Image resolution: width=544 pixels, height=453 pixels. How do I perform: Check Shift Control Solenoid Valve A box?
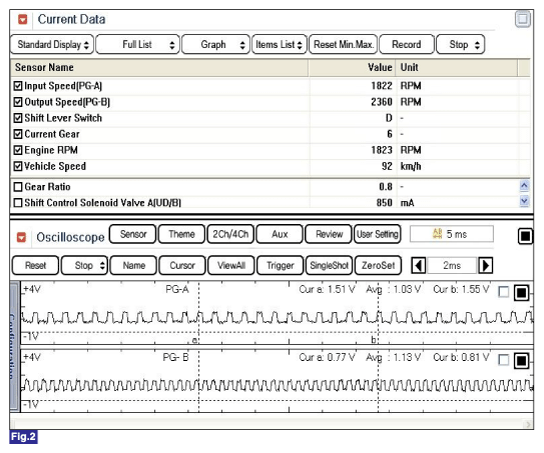pyautogui.click(x=18, y=203)
